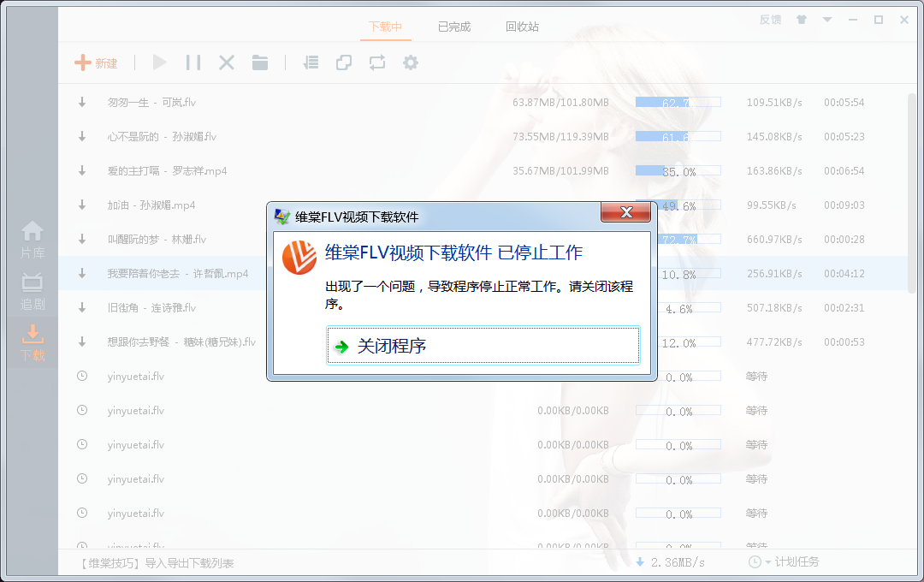Click the 【维棠技巧】导入导出下载列表 tip link

pyautogui.click(x=157, y=563)
